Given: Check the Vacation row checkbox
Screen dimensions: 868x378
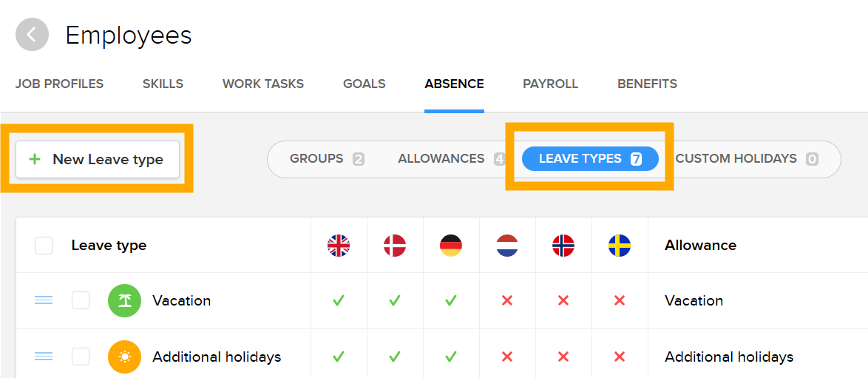Looking at the screenshot, I should (x=81, y=300).
